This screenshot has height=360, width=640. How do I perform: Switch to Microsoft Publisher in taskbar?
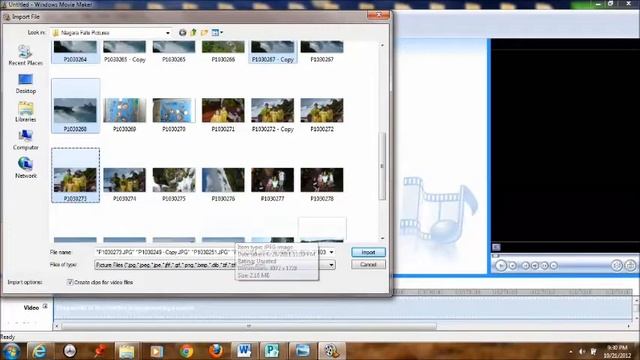273,351
